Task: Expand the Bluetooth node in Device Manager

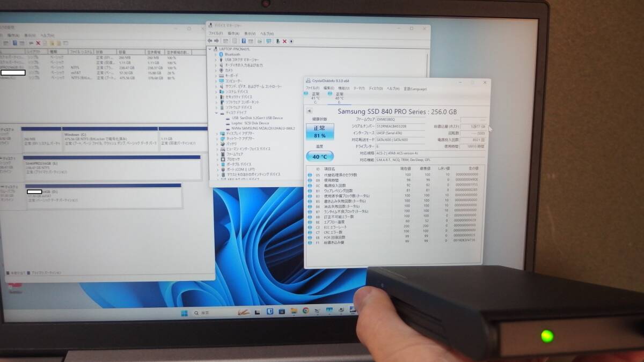Action: [x=216, y=54]
